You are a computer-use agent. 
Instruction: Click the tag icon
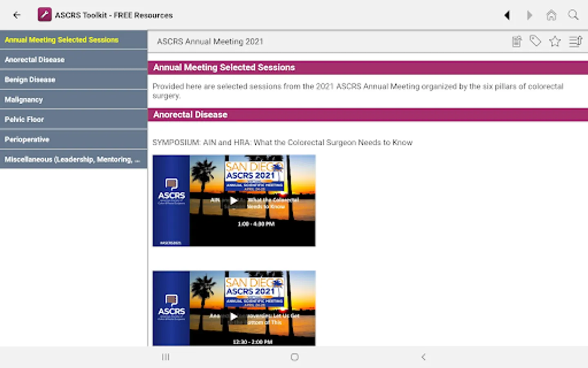coord(535,41)
